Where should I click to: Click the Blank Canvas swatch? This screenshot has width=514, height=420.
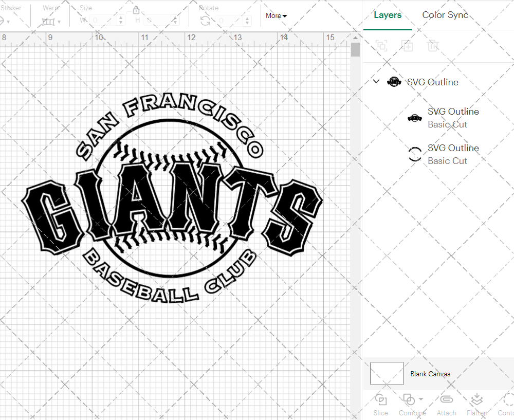pyautogui.click(x=387, y=373)
